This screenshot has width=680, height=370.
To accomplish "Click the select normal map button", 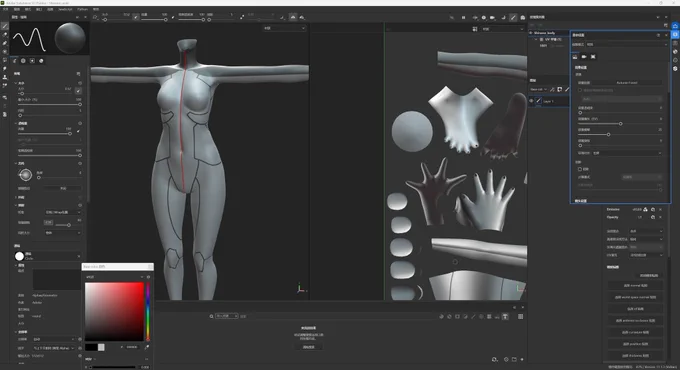I will (x=635, y=286).
